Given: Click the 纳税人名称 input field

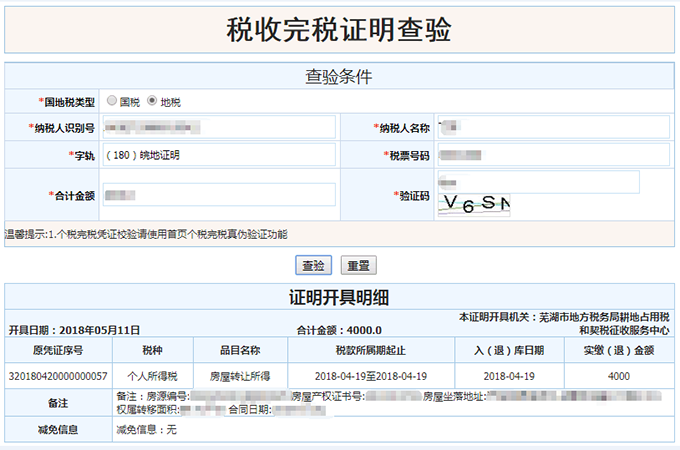Looking at the screenshot, I should 553,128.
